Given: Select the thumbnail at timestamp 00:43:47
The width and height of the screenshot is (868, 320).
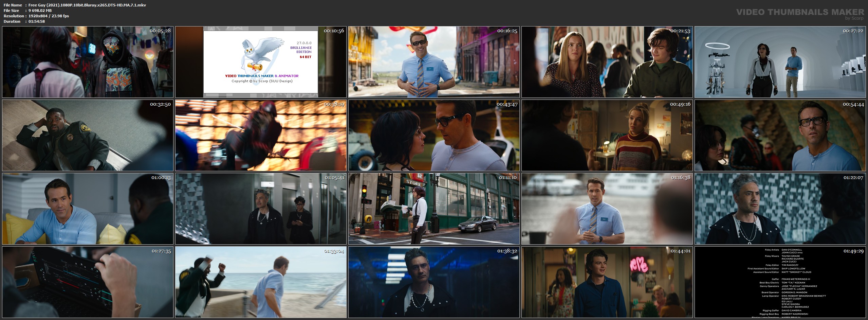Looking at the screenshot, I should 434,135.
